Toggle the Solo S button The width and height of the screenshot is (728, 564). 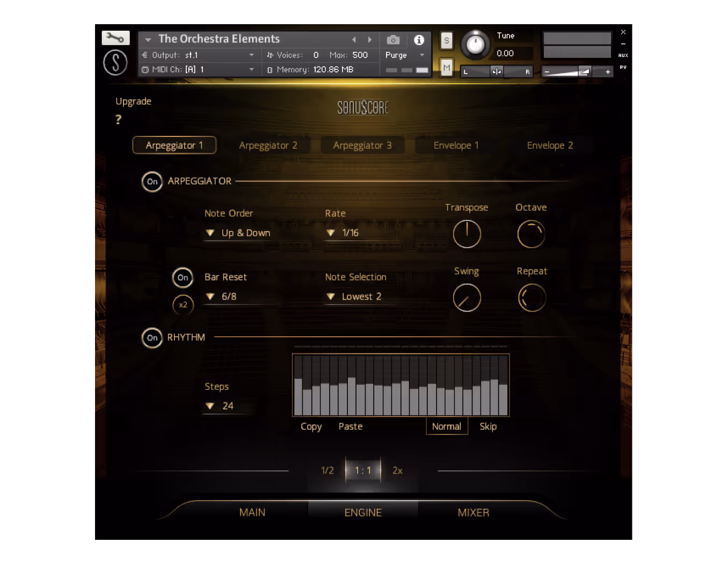tap(446, 40)
